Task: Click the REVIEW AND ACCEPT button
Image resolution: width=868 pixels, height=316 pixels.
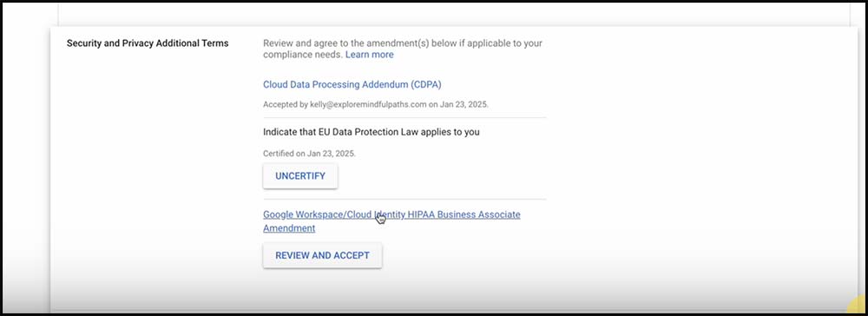Action: pyautogui.click(x=322, y=255)
